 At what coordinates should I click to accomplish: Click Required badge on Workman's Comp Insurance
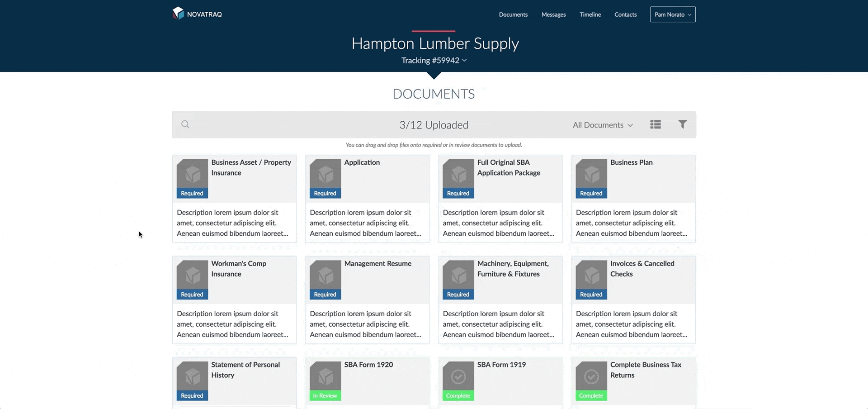pyautogui.click(x=192, y=295)
